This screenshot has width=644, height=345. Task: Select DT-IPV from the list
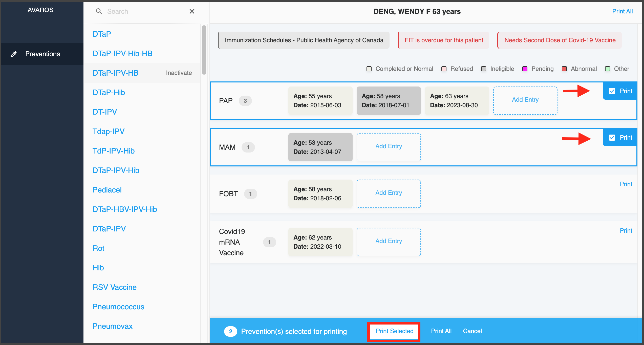tap(105, 112)
